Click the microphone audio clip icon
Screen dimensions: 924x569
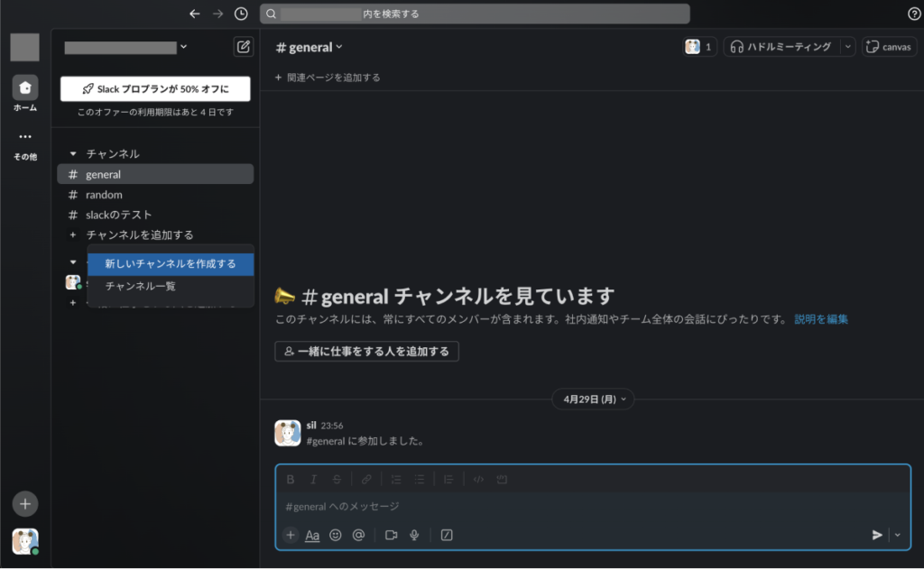pyautogui.click(x=414, y=535)
